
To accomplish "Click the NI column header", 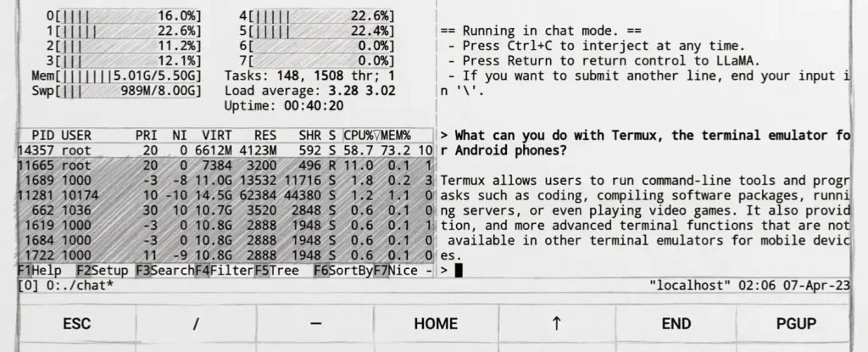I will [180, 135].
